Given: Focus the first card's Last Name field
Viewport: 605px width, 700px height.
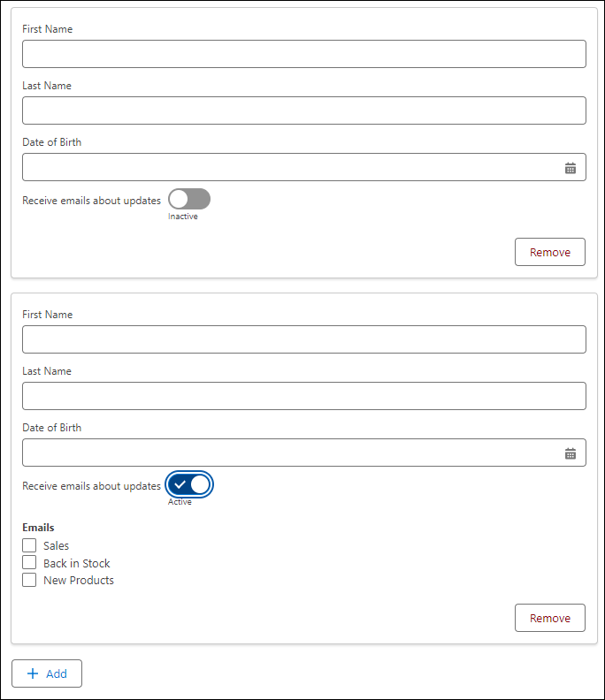Looking at the screenshot, I should [x=303, y=110].
